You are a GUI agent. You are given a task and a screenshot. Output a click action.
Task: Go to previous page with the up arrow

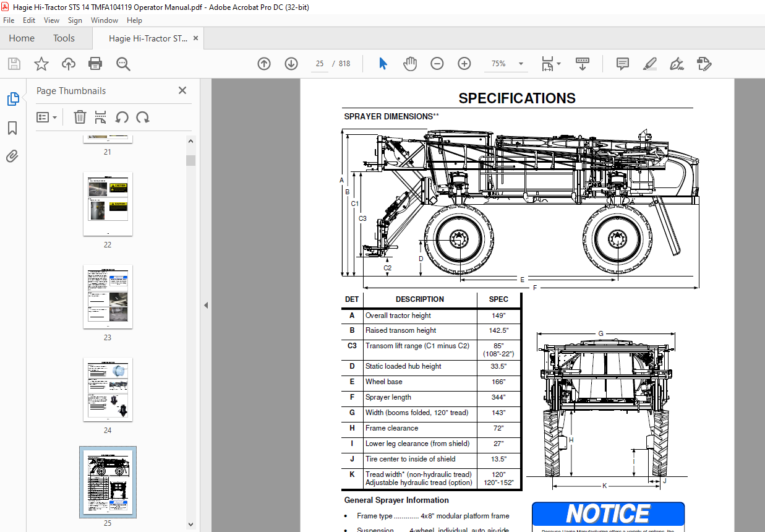tap(264, 64)
